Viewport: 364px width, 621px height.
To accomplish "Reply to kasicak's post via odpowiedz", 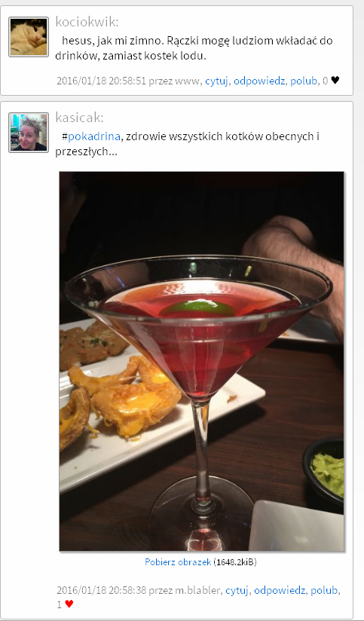I will point(280,591).
